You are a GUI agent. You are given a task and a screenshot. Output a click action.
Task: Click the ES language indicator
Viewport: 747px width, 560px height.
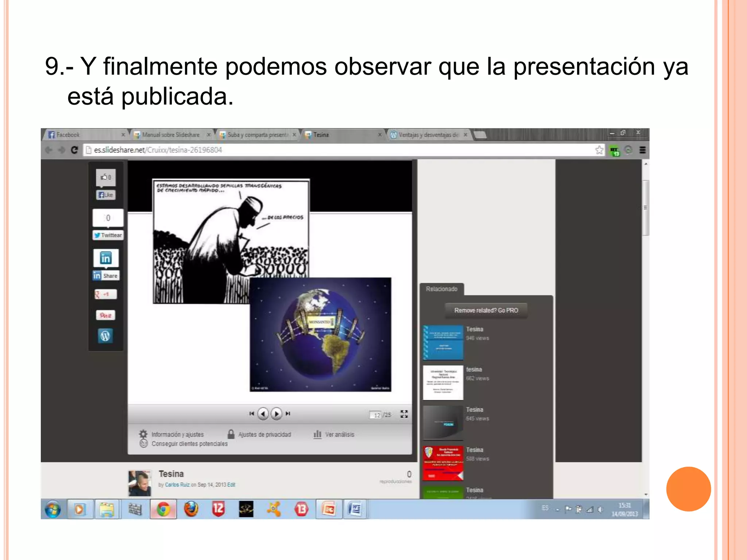(545, 508)
